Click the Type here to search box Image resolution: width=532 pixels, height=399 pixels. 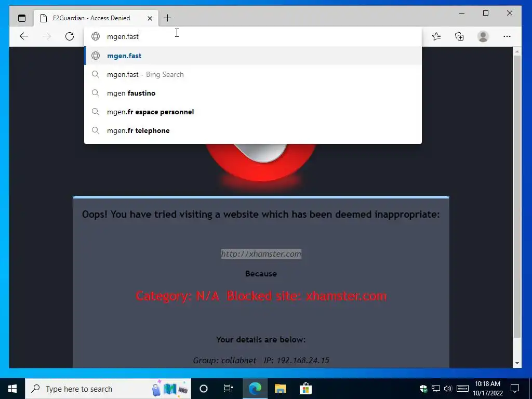[x=108, y=389]
